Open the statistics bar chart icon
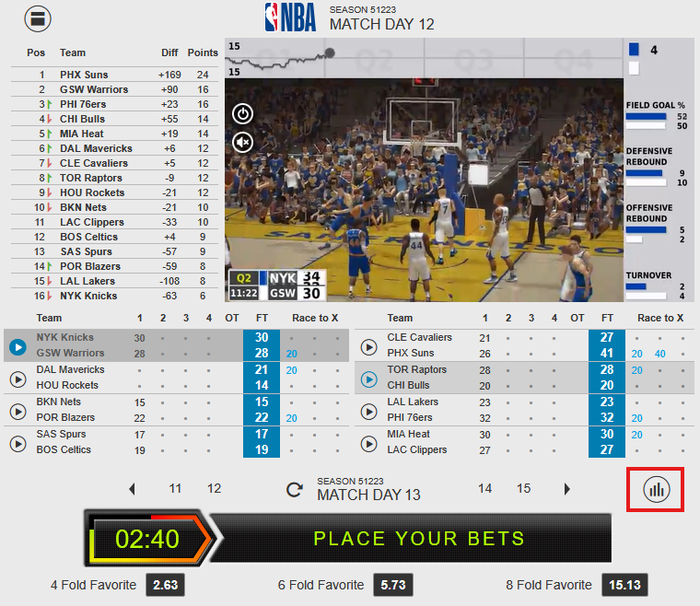 (656, 489)
